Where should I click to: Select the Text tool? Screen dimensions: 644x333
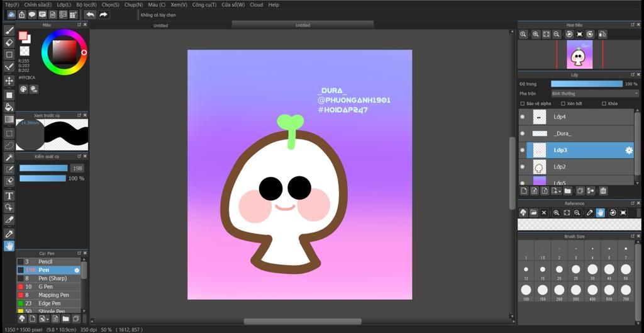click(x=9, y=195)
